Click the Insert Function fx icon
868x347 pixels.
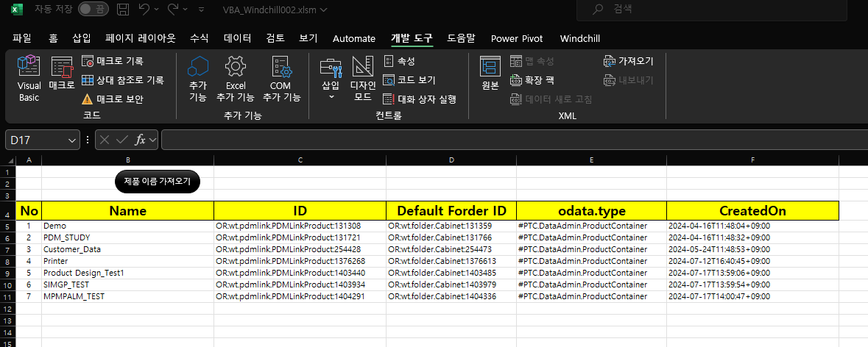[141, 140]
